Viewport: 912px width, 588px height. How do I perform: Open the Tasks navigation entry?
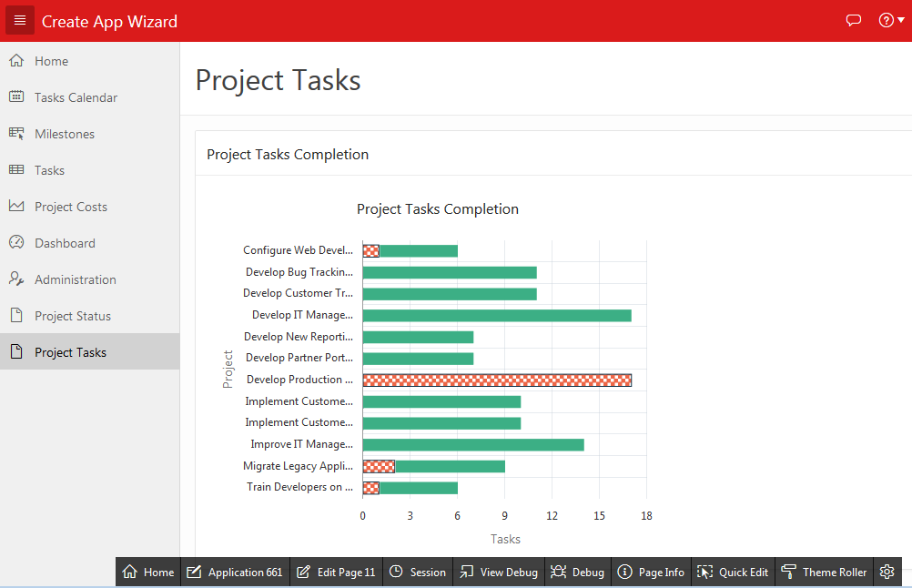(x=89, y=170)
